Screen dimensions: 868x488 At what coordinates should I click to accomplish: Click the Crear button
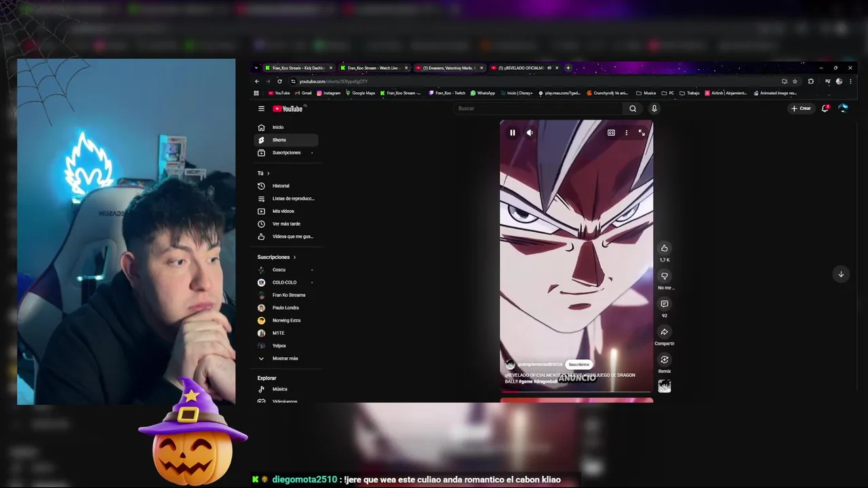(x=801, y=108)
